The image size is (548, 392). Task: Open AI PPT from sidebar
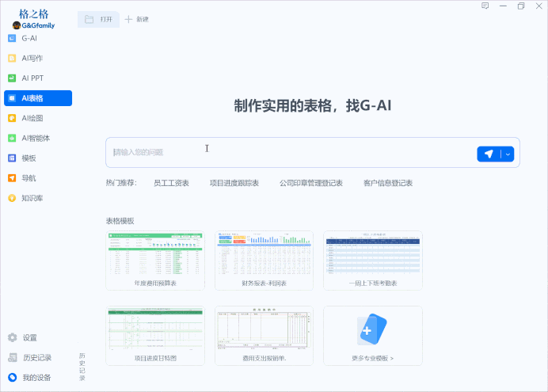(x=12, y=78)
